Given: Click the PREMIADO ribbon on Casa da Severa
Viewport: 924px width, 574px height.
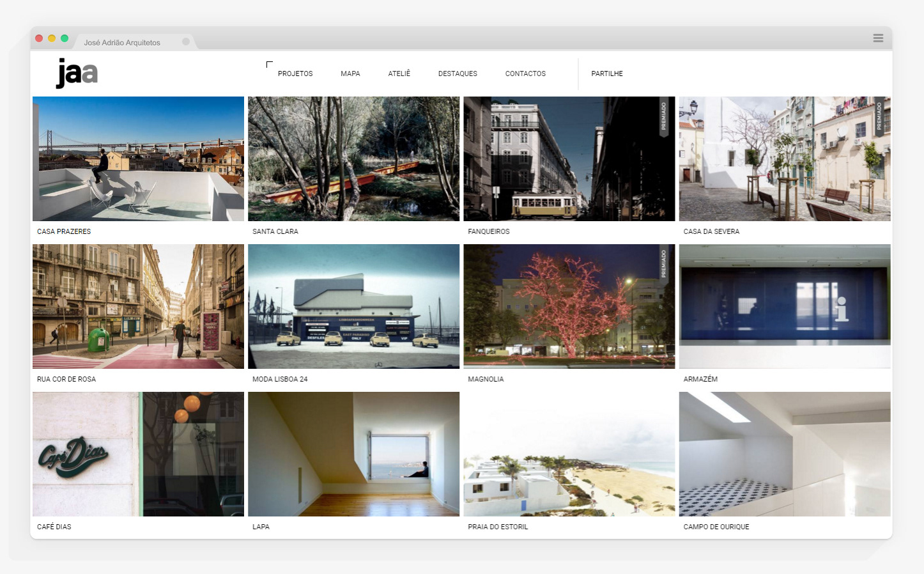Looking at the screenshot, I should (x=879, y=116).
